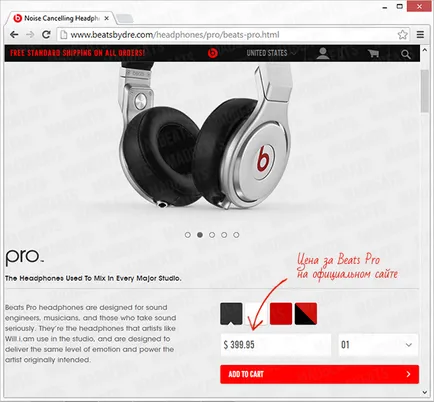
Task: Choose the white color swatch
Action: (256, 314)
